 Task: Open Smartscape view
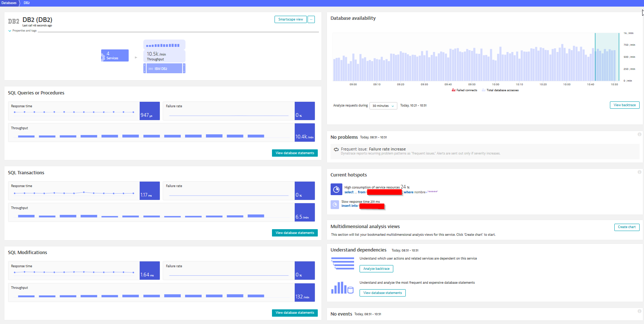[291, 19]
